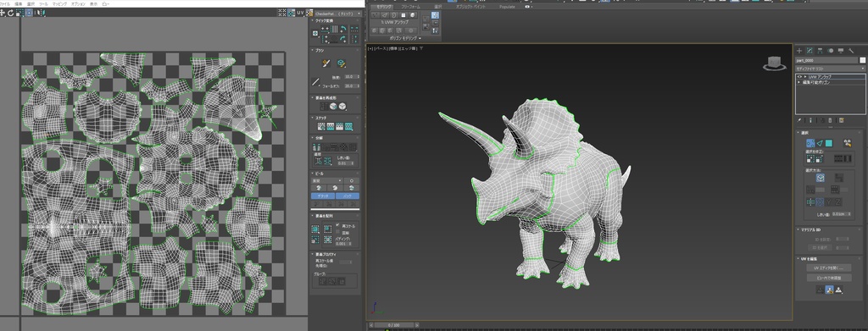This screenshot has width=868, height=331.
Task: Switch to the Populate ribbon tab
Action: tap(507, 7)
